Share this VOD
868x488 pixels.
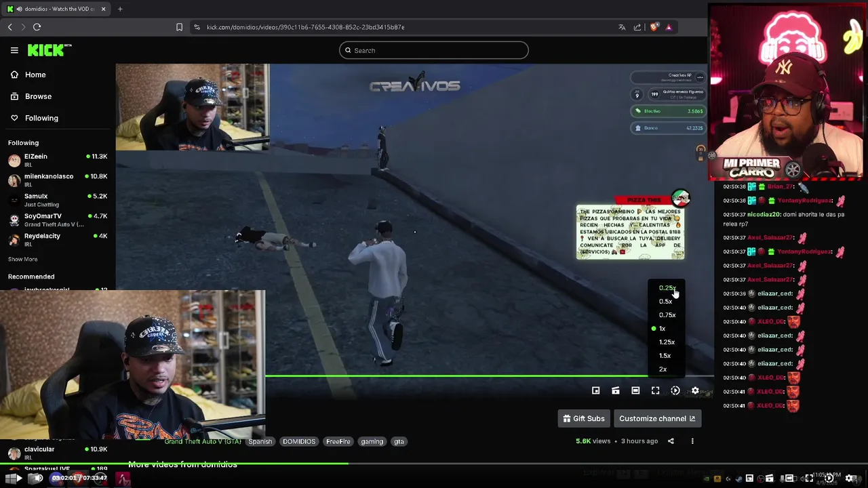click(671, 441)
